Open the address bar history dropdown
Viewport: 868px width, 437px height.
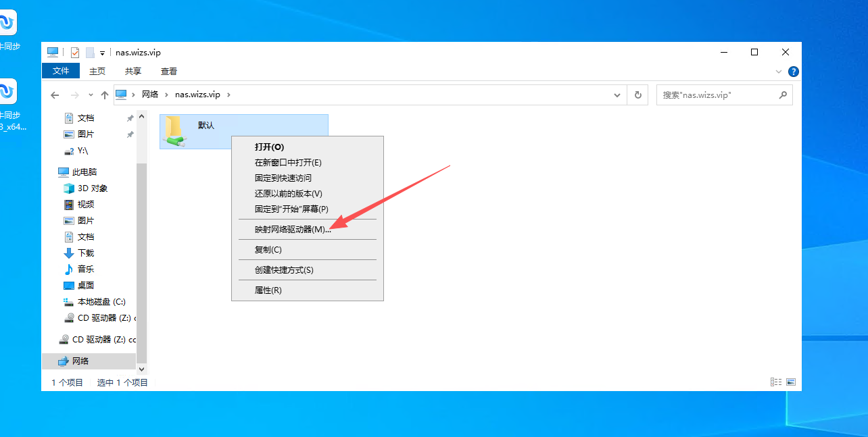(617, 95)
